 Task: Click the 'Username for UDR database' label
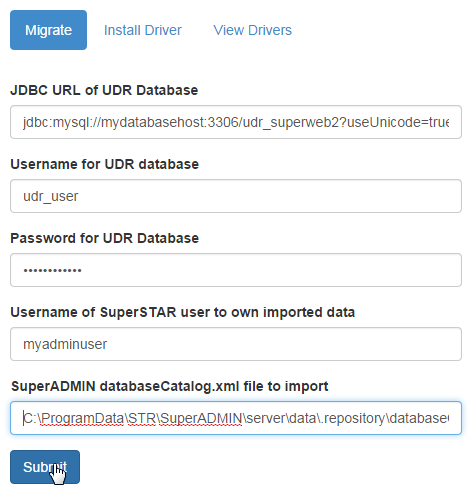104,164
